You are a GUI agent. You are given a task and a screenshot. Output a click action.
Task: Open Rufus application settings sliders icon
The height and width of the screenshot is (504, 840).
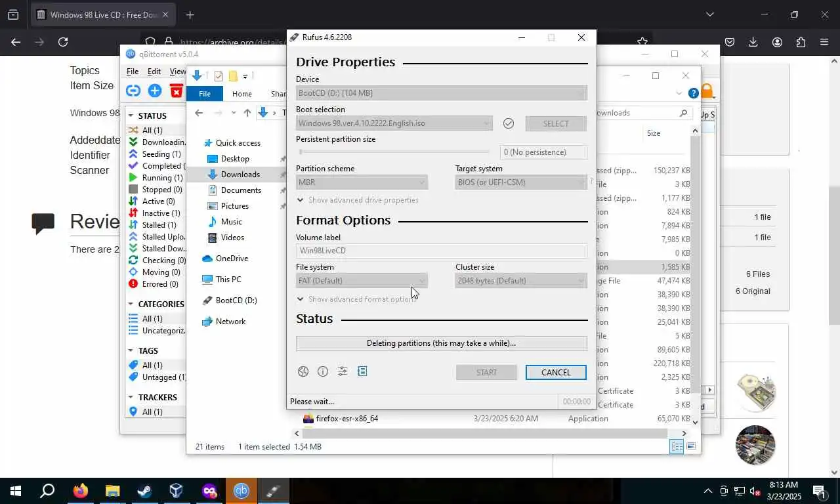tap(343, 371)
